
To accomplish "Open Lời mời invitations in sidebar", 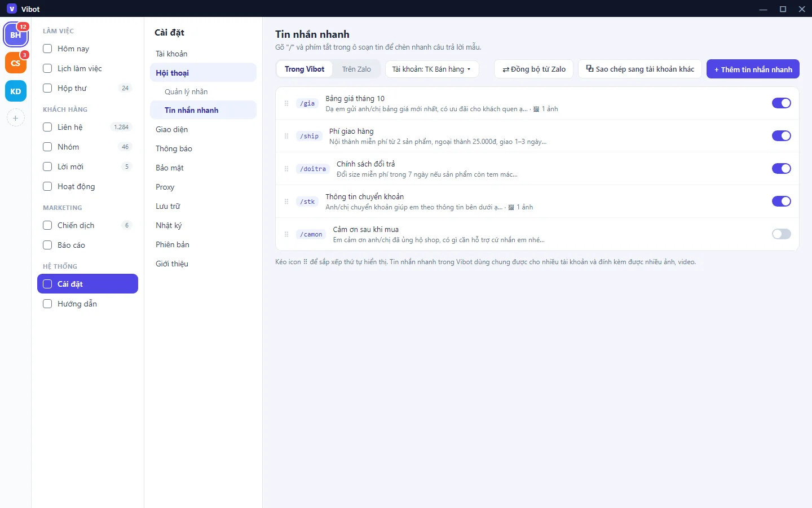I will click(x=87, y=167).
